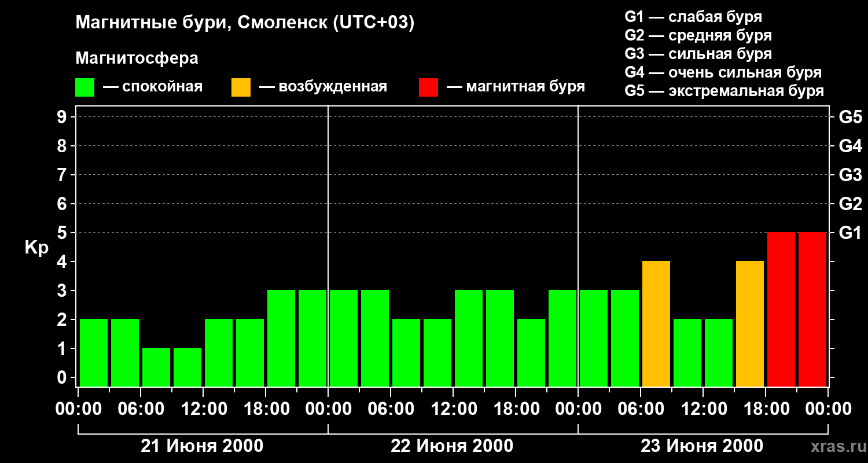Click the G4 label on the right axis

(x=850, y=146)
